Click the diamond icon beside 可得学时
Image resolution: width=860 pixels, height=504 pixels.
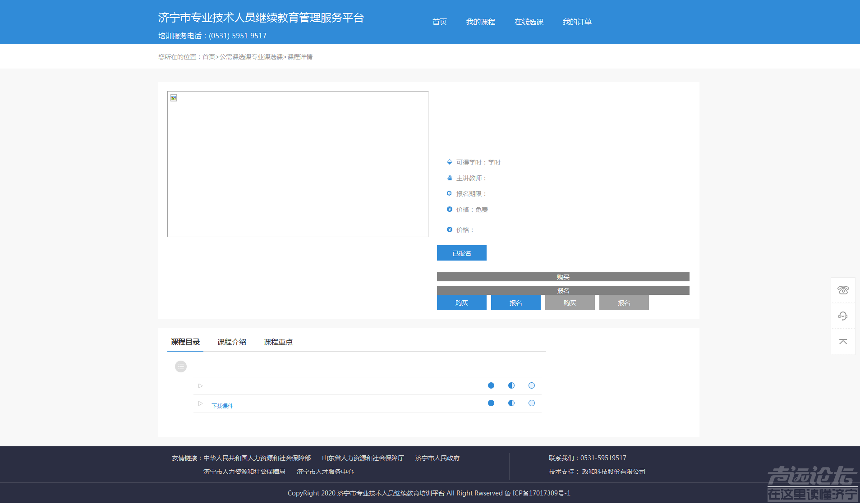point(450,162)
